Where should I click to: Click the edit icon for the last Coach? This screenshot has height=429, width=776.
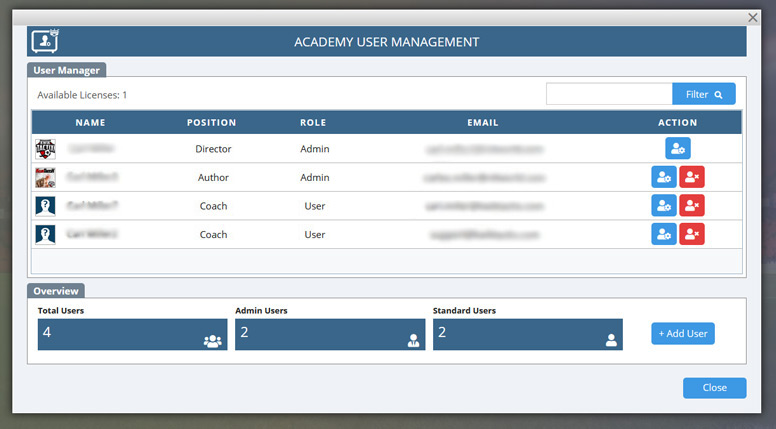tap(663, 234)
